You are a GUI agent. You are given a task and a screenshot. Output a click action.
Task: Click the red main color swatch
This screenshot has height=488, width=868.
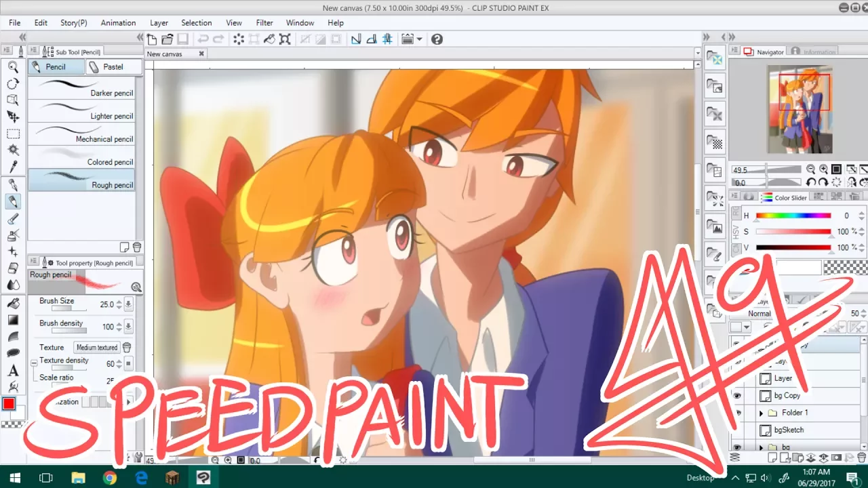pos(9,404)
